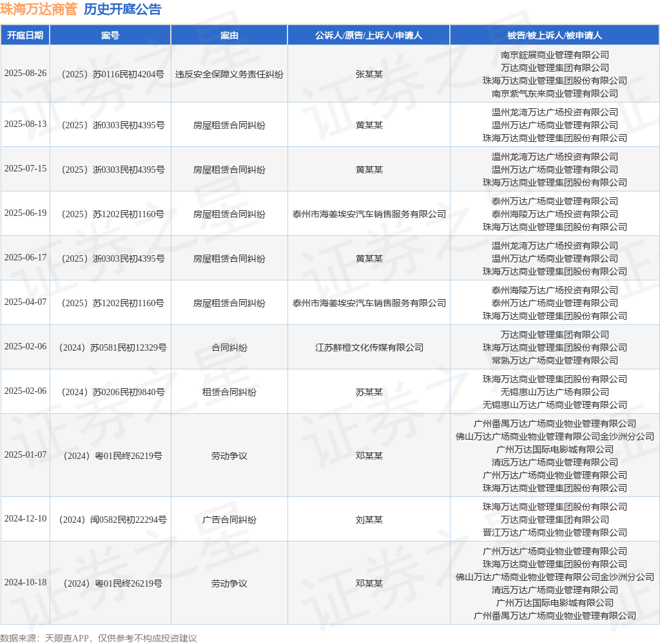Screen dimensions: 660x644
Task: Click defendant 常熟万达广场商业管理有限公司
Action: pos(555,361)
